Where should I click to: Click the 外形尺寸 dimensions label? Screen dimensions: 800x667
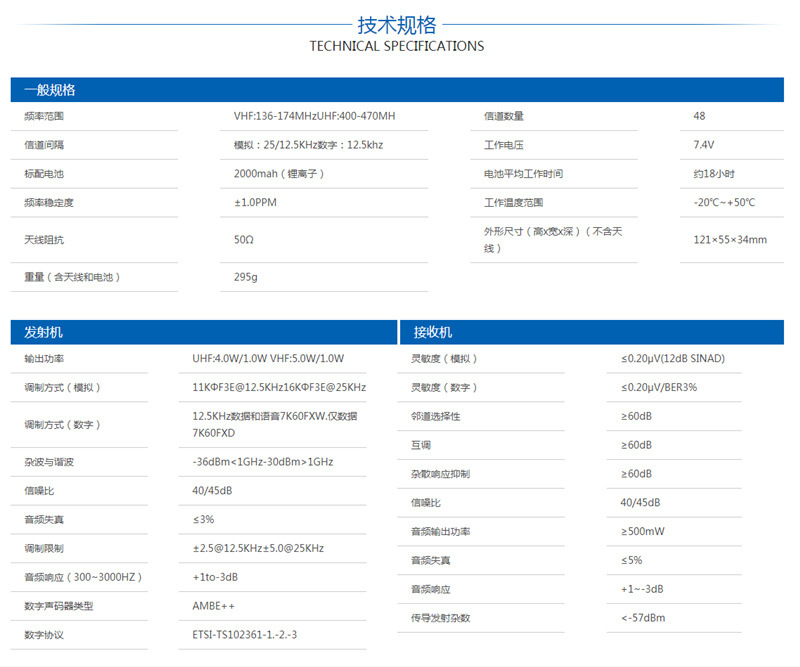point(553,240)
